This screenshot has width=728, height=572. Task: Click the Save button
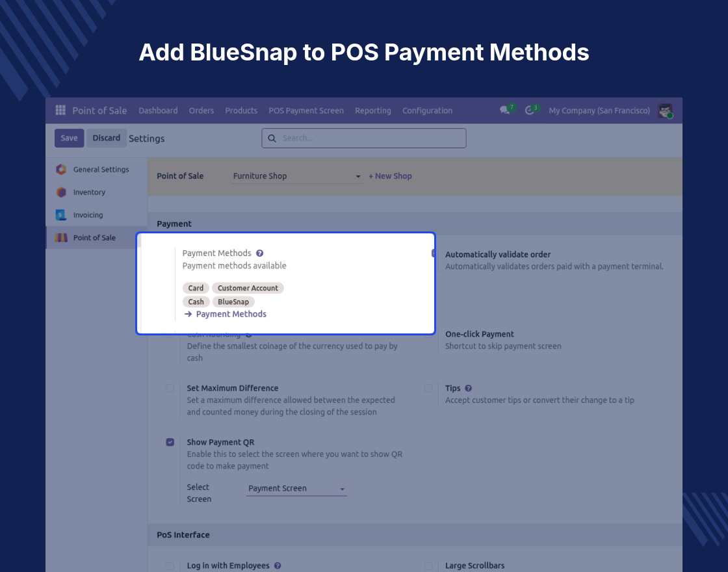pyautogui.click(x=69, y=138)
